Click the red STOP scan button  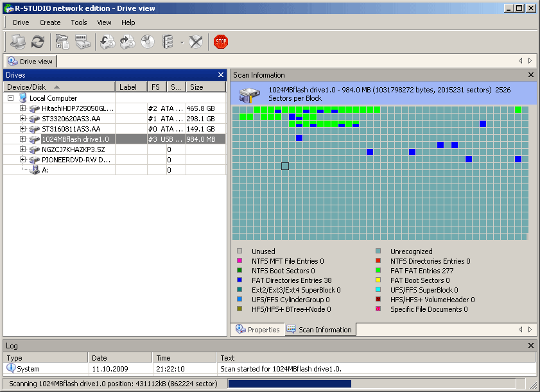(221, 42)
